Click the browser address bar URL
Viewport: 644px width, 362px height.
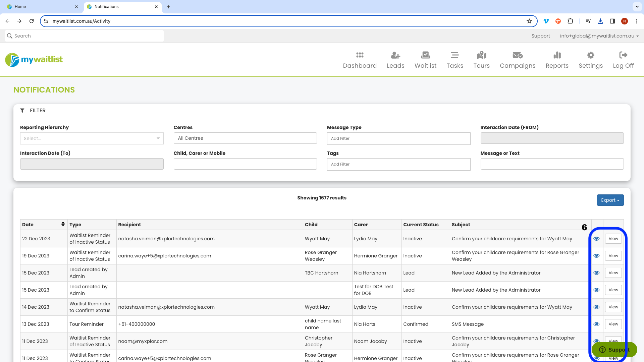click(82, 21)
